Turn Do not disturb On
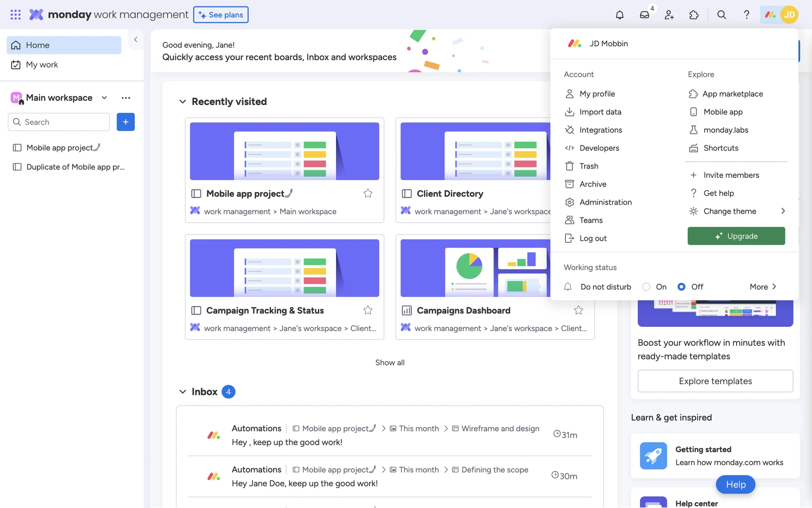The height and width of the screenshot is (508, 812). [x=646, y=287]
